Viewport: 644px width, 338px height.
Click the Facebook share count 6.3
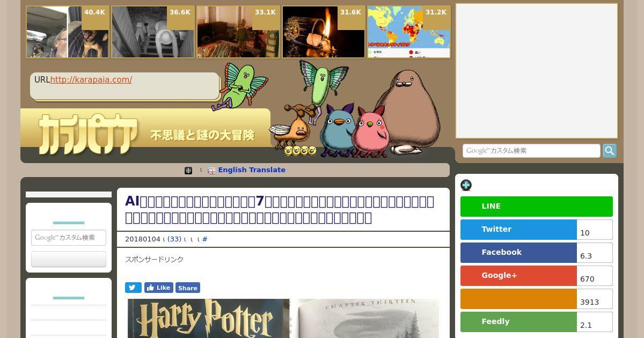pyautogui.click(x=595, y=253)
